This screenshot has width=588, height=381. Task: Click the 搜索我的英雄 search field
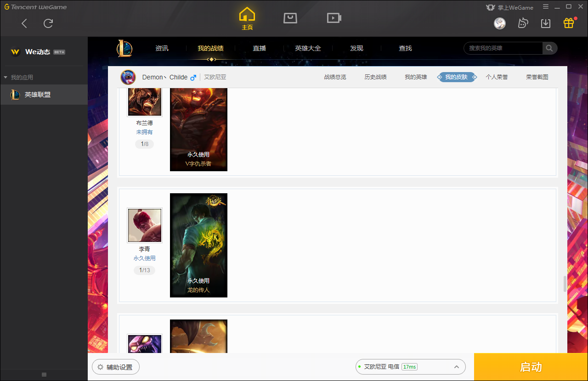click(503, 48)
